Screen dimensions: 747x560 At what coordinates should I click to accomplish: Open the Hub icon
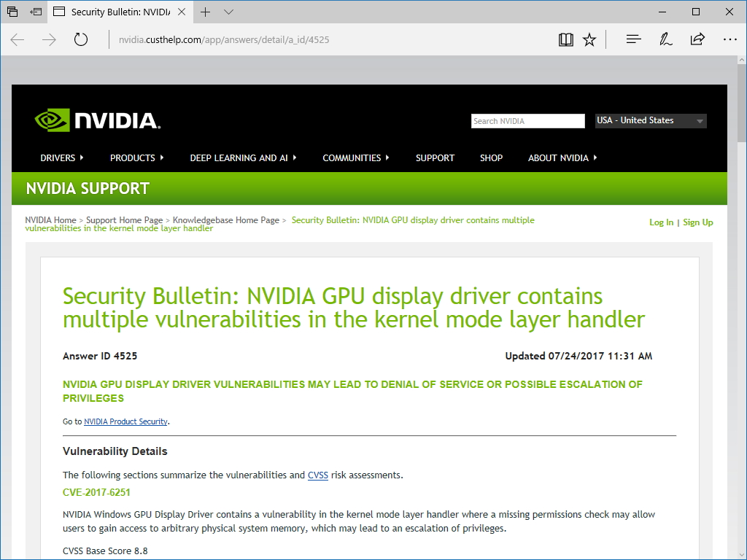click(x=633, y=39)
